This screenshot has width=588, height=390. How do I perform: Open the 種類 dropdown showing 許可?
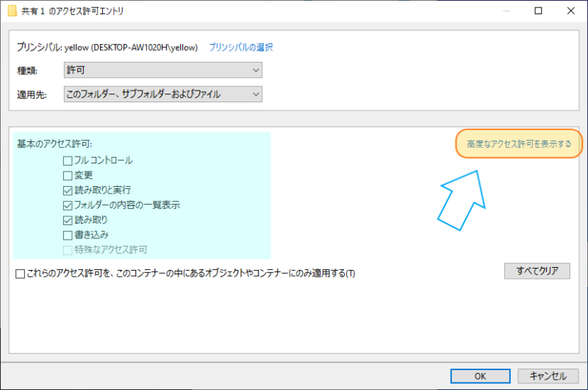163,70
